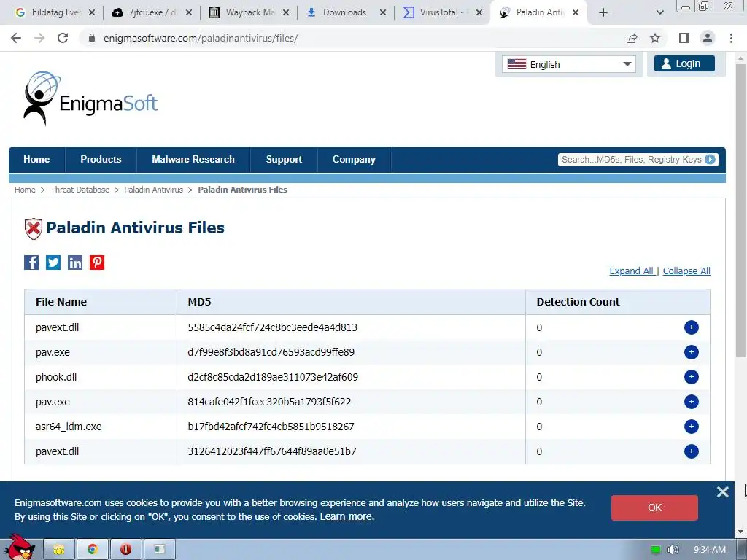This screenshot has width=747, height=560.
Task: Close the Downloads tab
Action: click(x=383, y=12)
